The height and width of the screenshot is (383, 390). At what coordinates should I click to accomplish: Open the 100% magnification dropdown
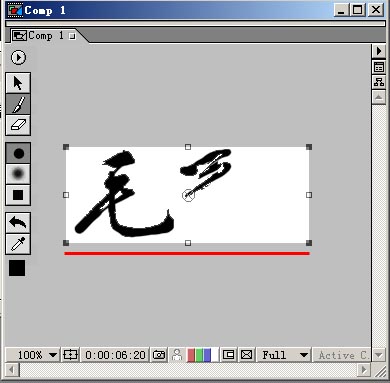click(33, 355)
